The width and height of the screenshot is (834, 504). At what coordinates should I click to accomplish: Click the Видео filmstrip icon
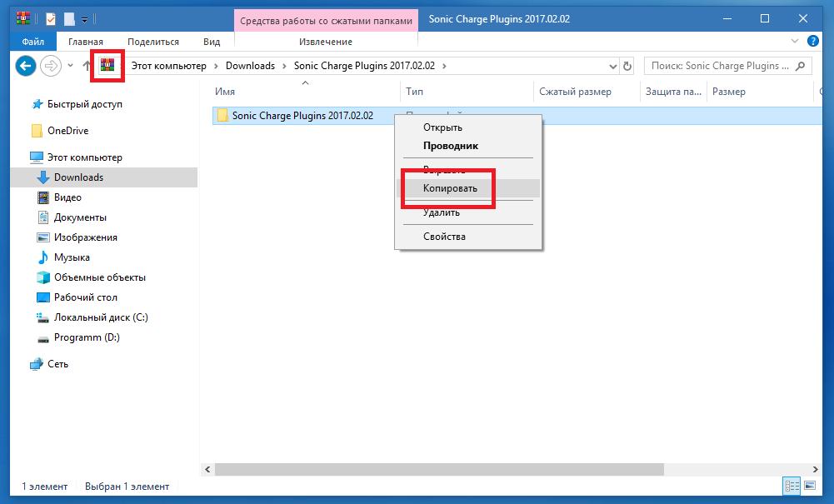click(x=43, y=197)
